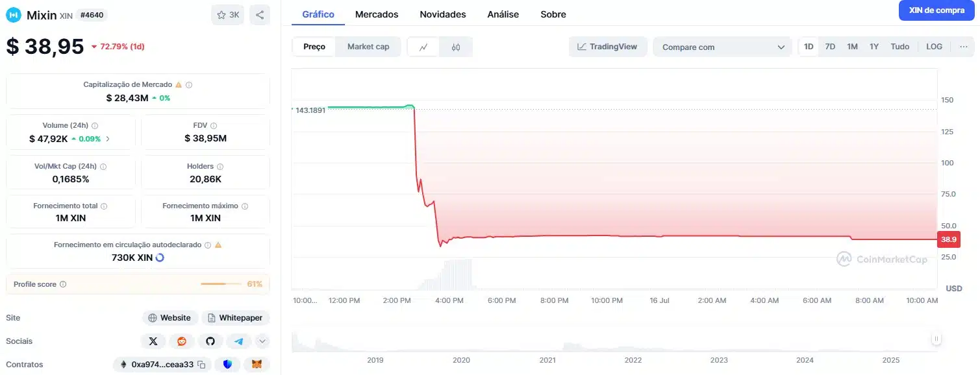Image resolution: width=980 pixels, height=375 pixels.
Task: Click info icon beside FDV
Action: click(x=214, y=126)
